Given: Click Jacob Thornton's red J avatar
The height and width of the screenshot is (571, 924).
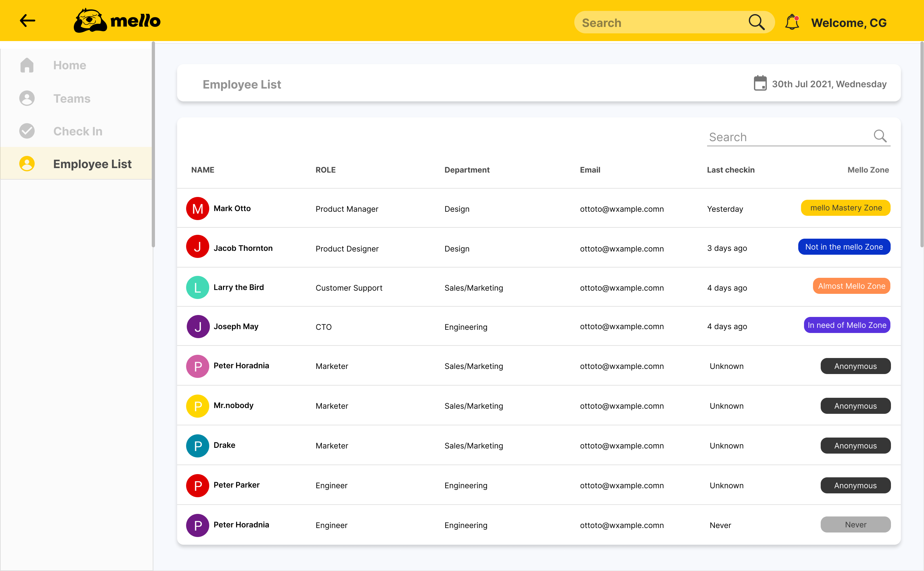Looking at the screenshot, I should point(198,247).
